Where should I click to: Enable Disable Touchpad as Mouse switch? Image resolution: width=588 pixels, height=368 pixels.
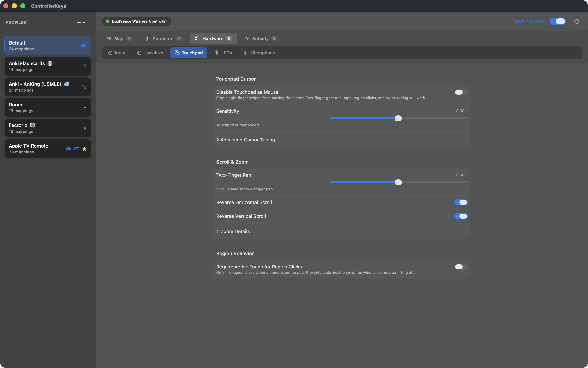[x=461, y=92]
